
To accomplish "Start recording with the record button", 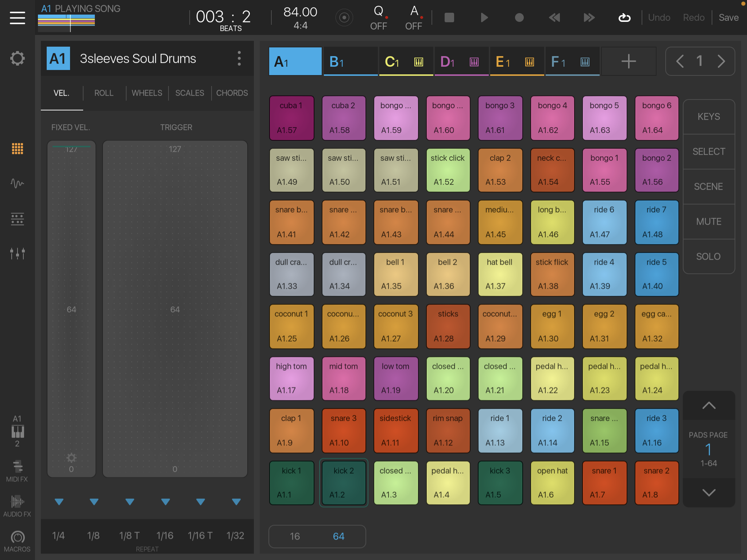I will coord(519,17).
